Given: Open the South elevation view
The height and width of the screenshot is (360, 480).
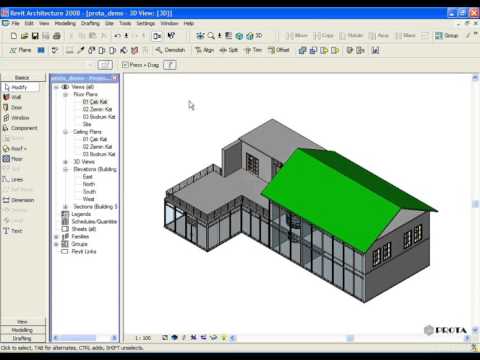Looking at the screenshot, I should [x=89, y=192].
